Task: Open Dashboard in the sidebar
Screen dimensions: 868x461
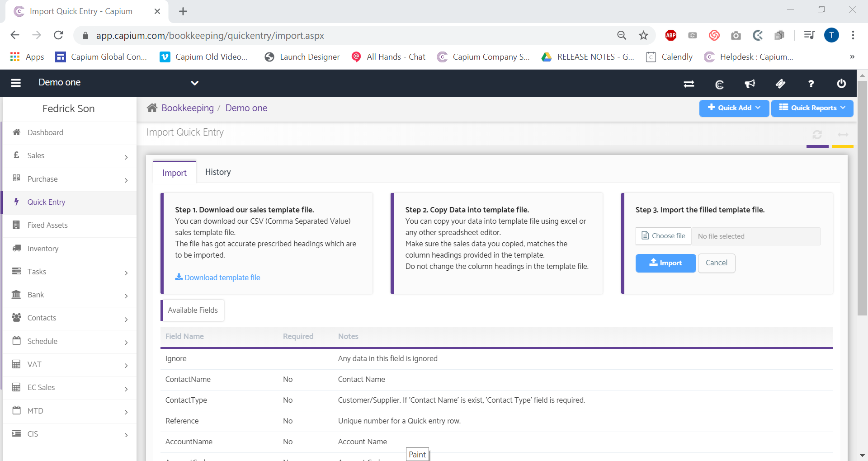Action: coord(70,133)
